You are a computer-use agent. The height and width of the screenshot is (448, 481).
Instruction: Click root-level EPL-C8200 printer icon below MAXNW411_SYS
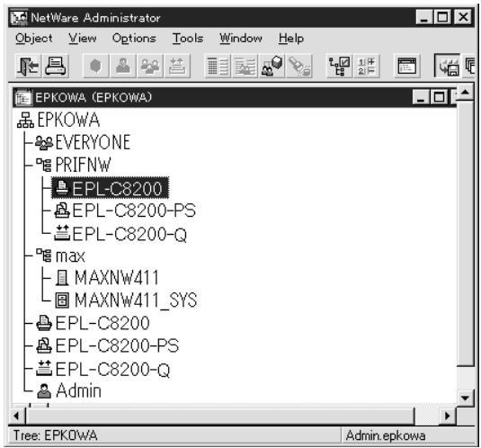(44, 323)
